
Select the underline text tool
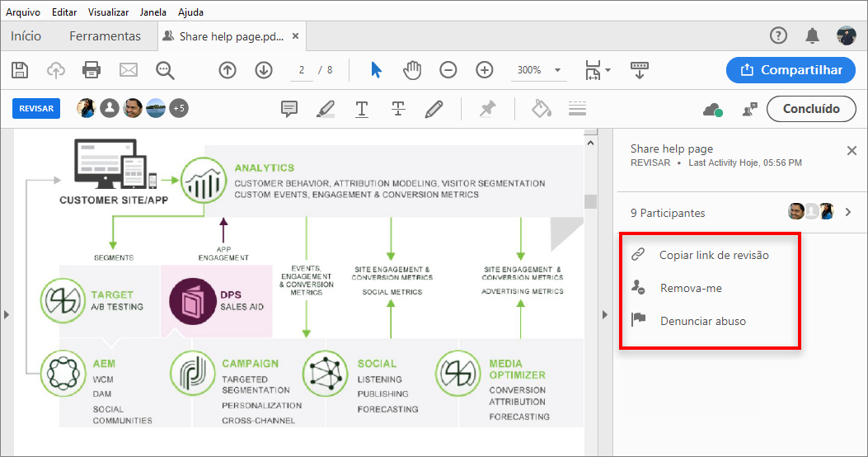[x=362, y=109]
